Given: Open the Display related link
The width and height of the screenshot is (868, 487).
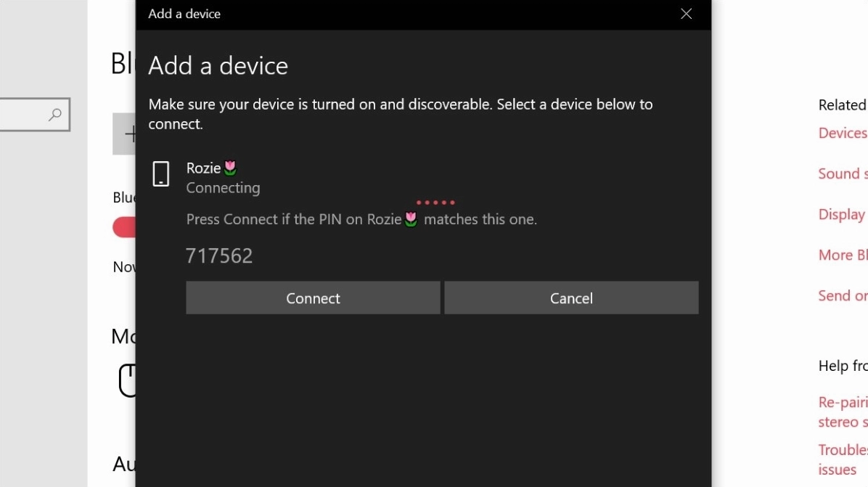Looking at the screenshot, I should click(842, 214).
